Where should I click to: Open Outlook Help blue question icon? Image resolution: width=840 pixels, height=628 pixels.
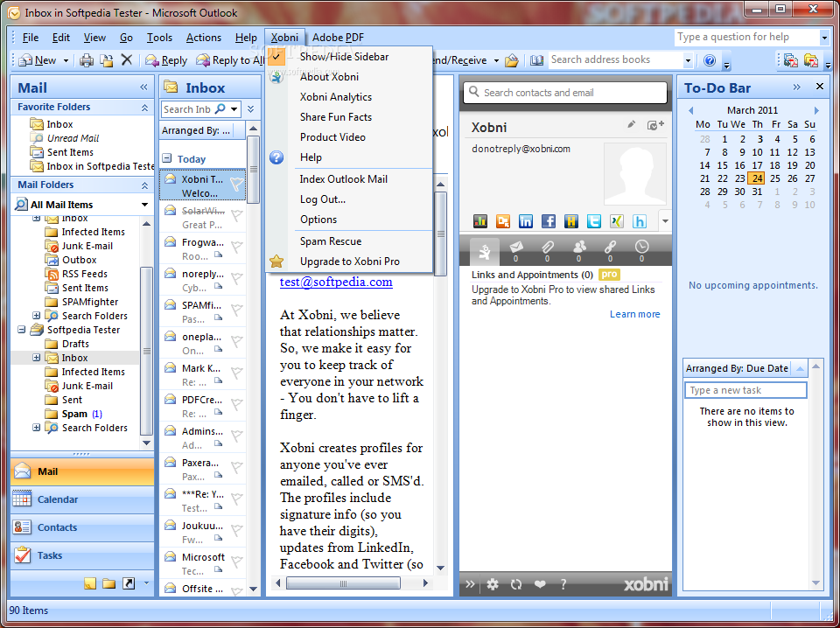click(710, 60)
